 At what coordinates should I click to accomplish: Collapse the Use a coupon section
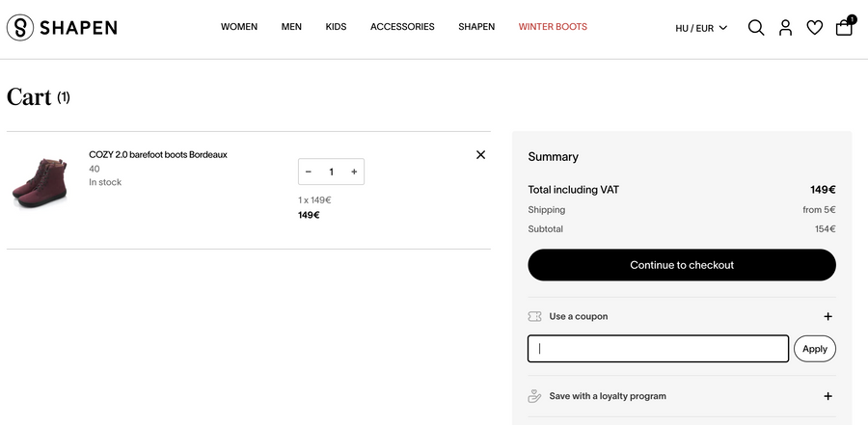[827, 316]
